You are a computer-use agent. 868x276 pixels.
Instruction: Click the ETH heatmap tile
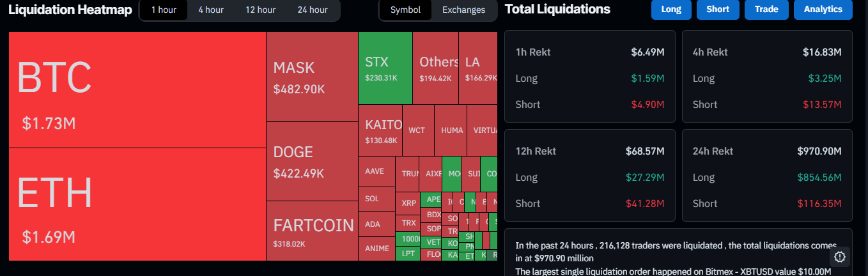pyautogui.click(x=137, y=204)
